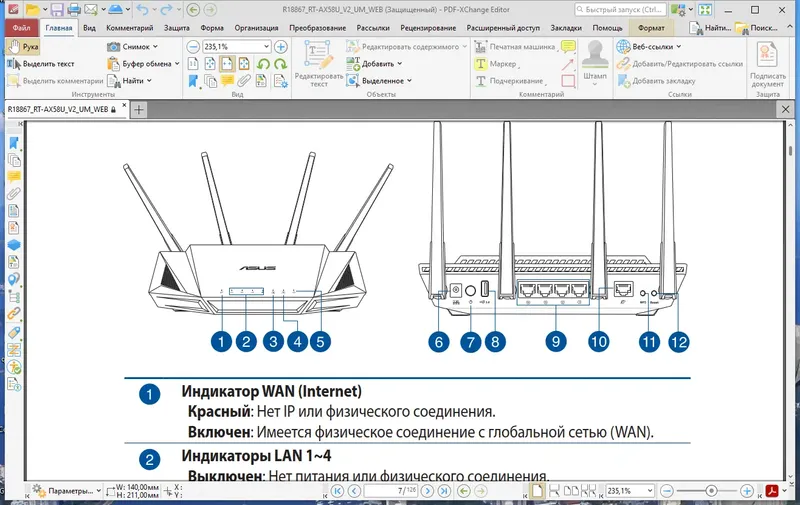The image size is (800, 505).
Task: Expand the Выделенное dropdown
Action: (x=379, y=81)
